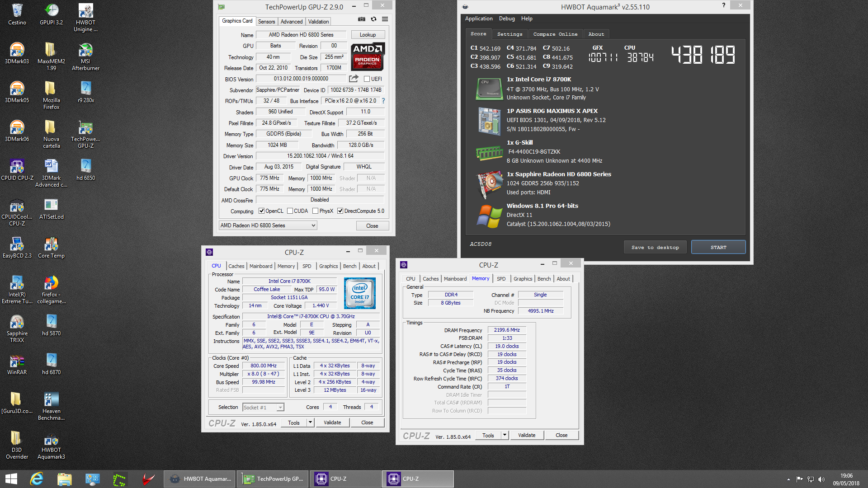Viewport: 868px width, 488px height.
Task: Show hidden system tray icons arrow
Action: coord(788,479)
